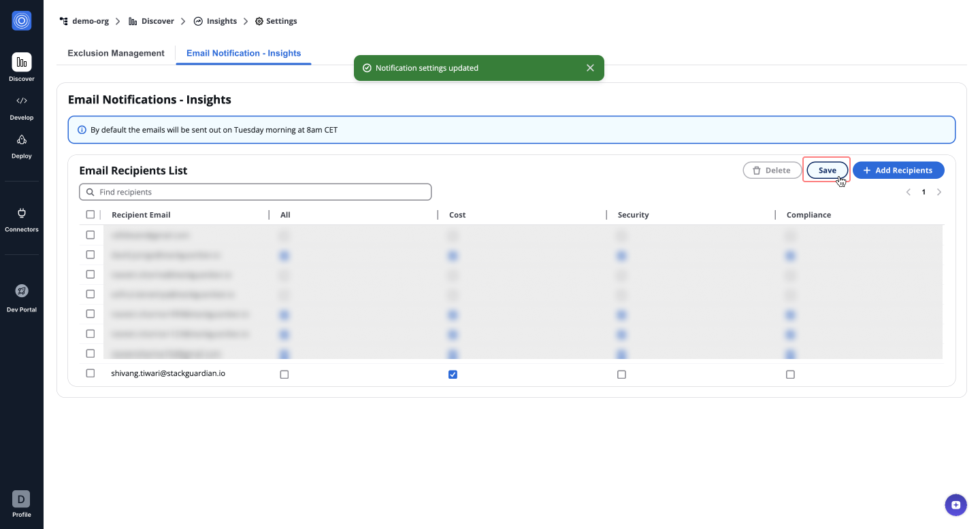Select the Email Notification - Insights tab
Image resolution: width=980 pixels, height=529 pixels.
pos(244,53)
